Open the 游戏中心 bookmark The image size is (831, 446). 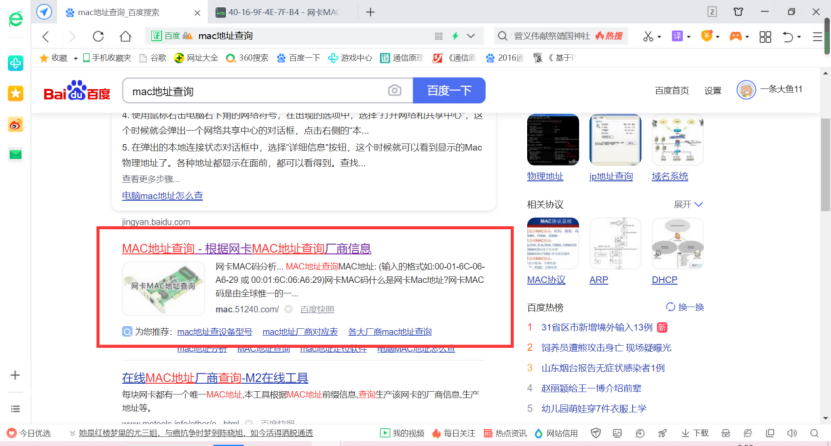click(x=350, y=58)
